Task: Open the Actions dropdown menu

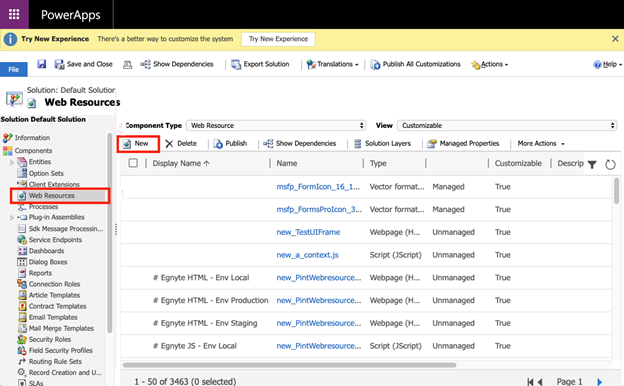Action: [489, 64]
